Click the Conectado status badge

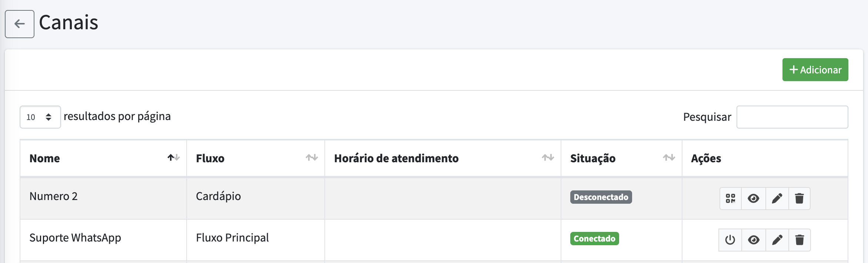pyautogui.click(x=594, y=239)
